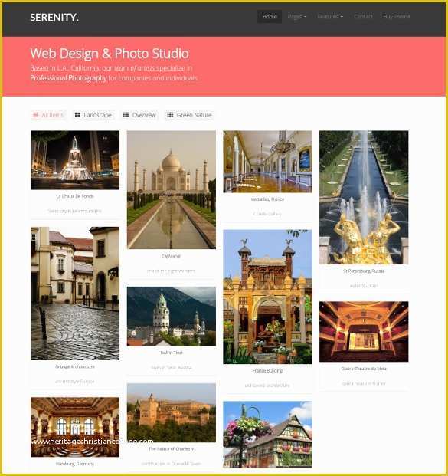Click the St Petersburg, Russia caption
The image size is (448, 476).
coord(364,271)
